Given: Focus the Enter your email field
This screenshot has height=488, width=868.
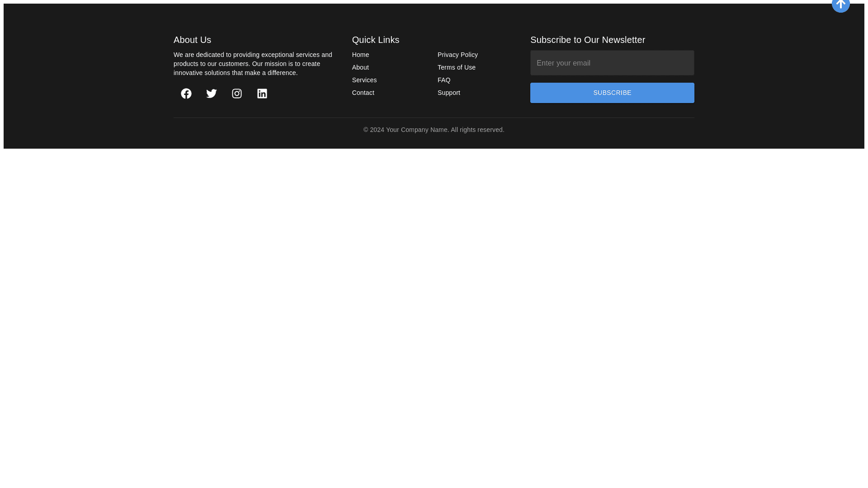Looking at the screenshot, I should click(x=612, y=63).
